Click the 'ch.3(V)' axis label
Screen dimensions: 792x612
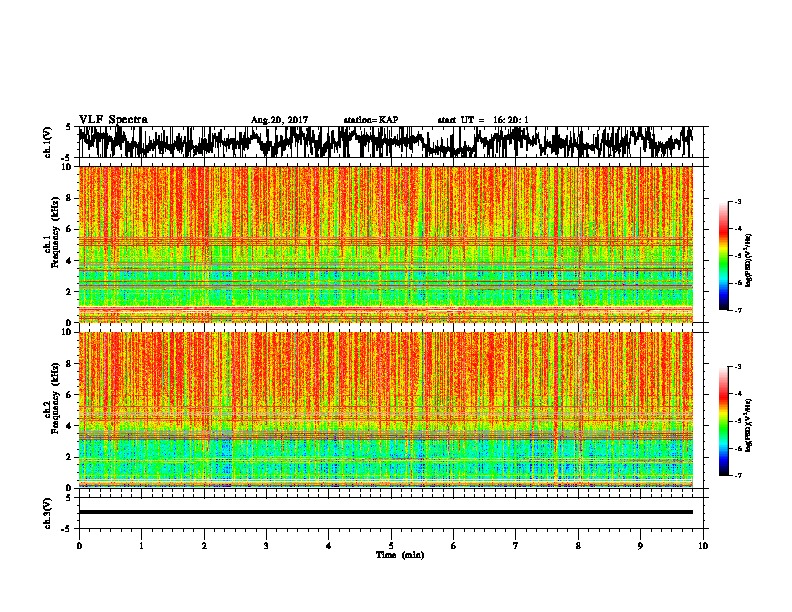pos(48,513)
